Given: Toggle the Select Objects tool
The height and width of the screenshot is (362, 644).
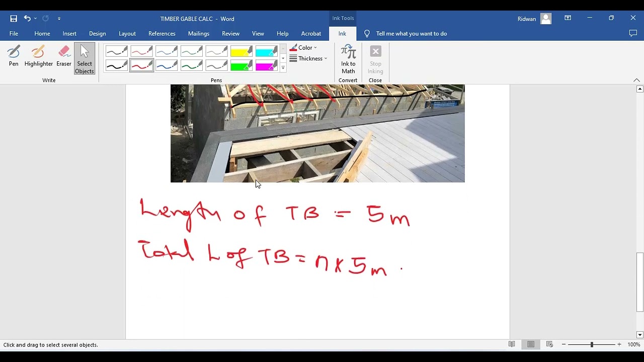Looking at the screenshot, I should (85, 59).
